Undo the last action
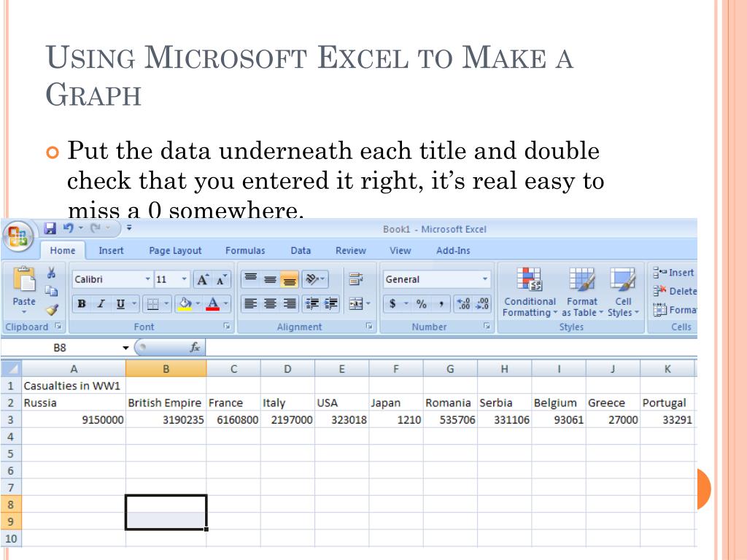 click(68, 228)
